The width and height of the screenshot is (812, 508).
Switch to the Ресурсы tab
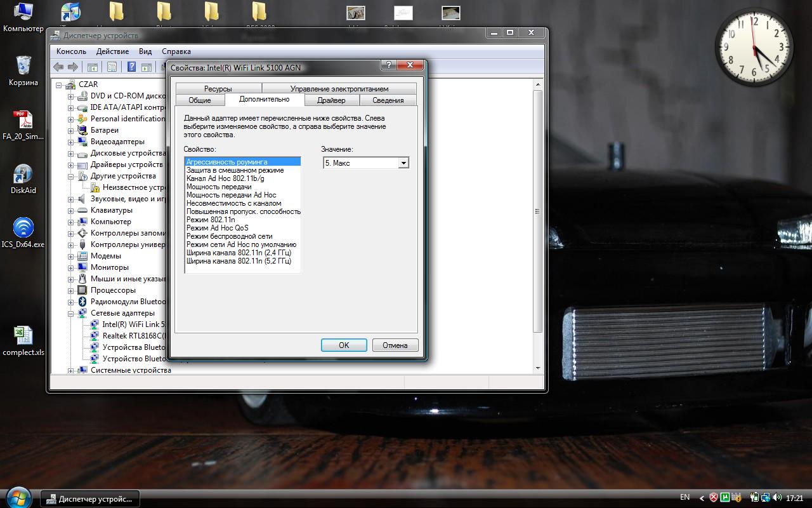218,89
